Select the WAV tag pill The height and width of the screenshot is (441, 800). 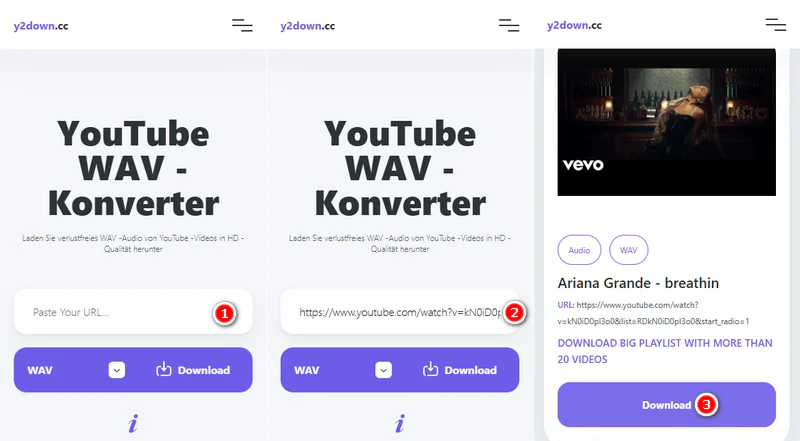click(629, 250)
